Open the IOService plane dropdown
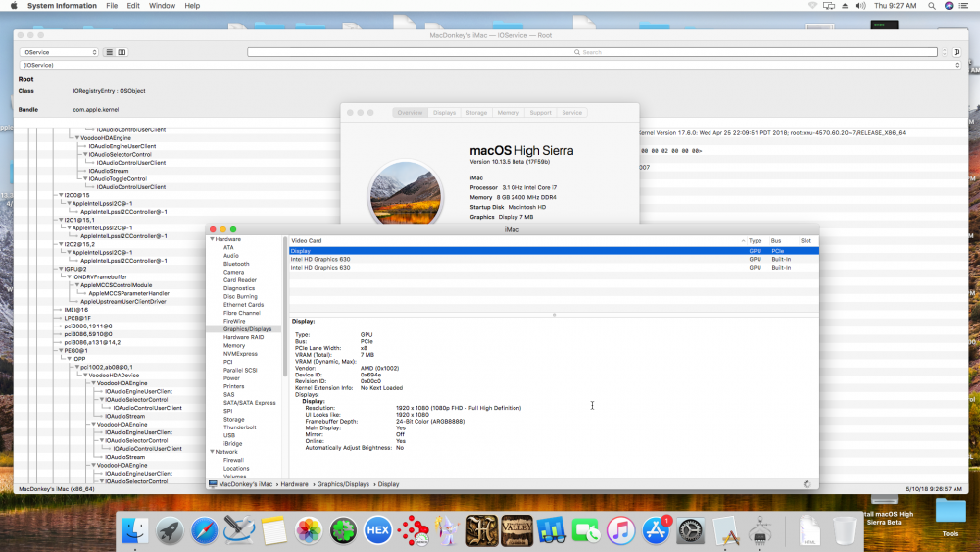The width and height of the screenshot is (980, 552). pos(59,52)
